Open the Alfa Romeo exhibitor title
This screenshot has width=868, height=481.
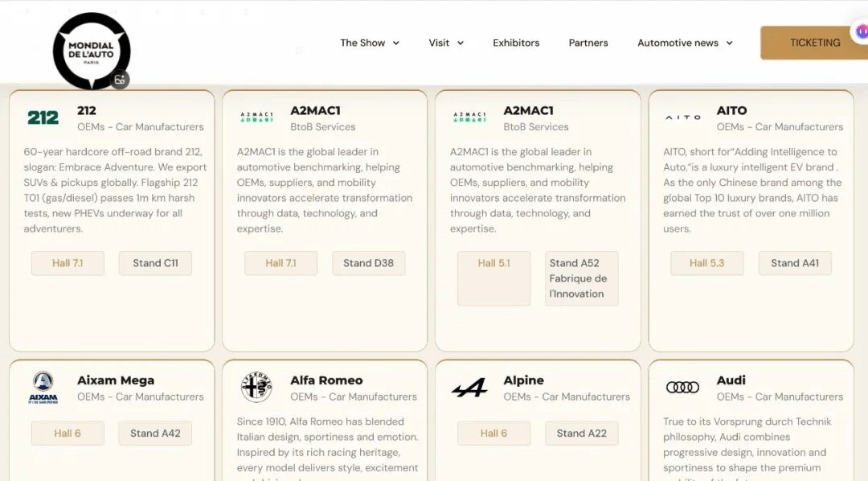coord(326,380)
